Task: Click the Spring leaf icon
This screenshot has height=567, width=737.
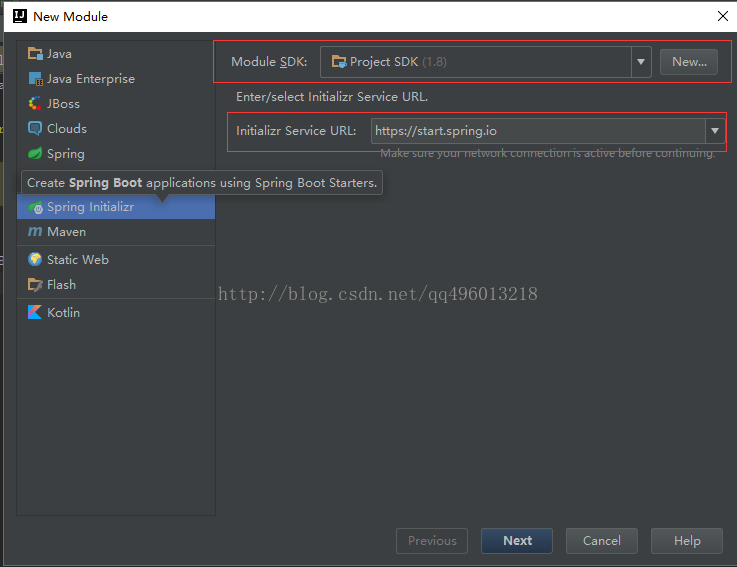Action: pos(35,153)
